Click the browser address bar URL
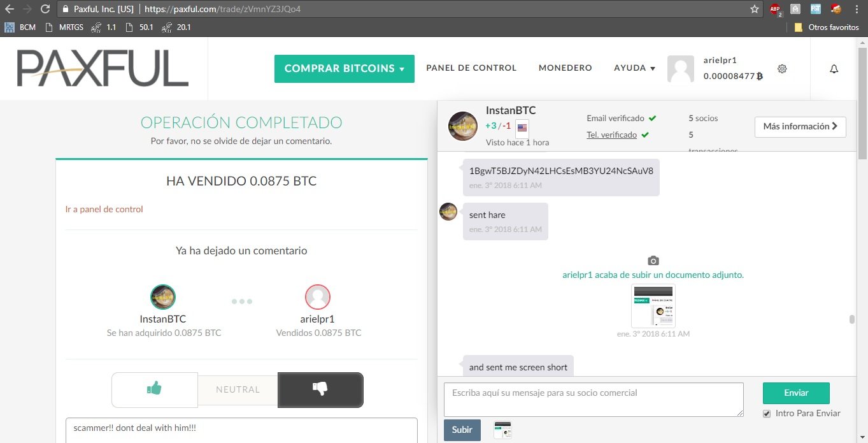This screenshot has width=868, height=443. coord(222,10)
